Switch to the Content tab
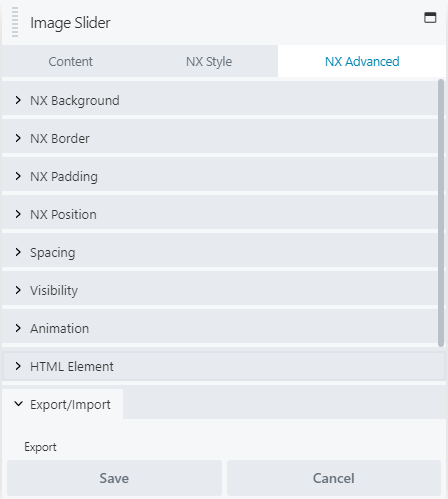 tap(71, 61)
